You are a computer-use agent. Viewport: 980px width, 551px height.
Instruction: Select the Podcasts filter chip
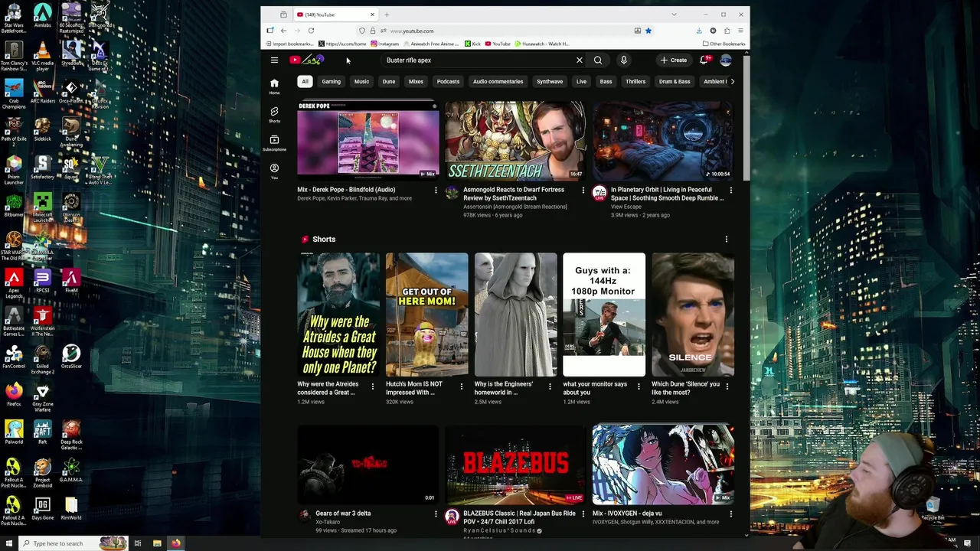(448, 81)
